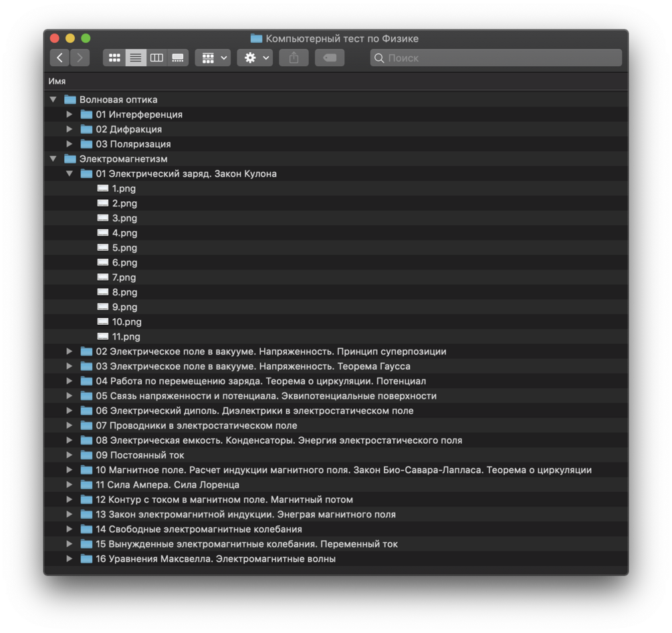The width and height of the screenshot is (672, 633).
Task: Expand 14 Свободные электромагнитные колебания
Action: tap(69, 529)
